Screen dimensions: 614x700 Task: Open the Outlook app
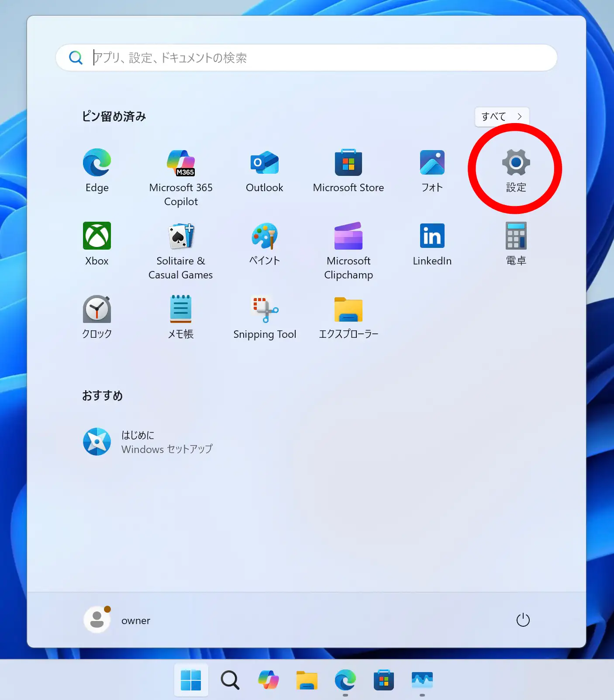coord(265,171)
